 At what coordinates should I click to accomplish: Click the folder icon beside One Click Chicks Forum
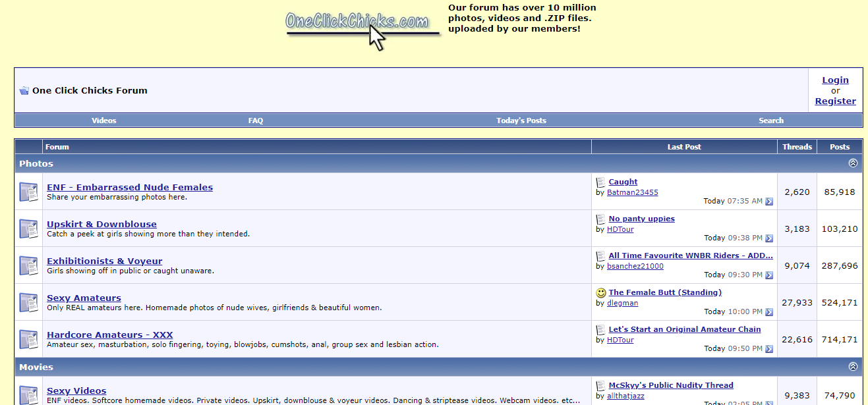coord(24,91)
